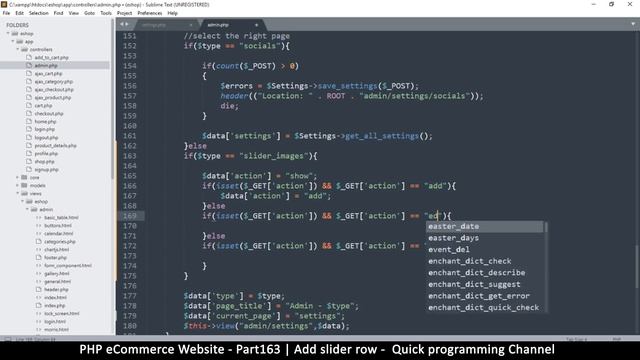Open the Goto menu
Screen dimensions: 640x360
pos(89,13)
